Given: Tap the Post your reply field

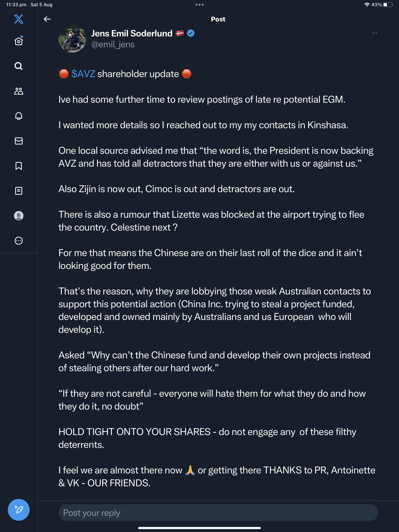Looking at the screenshot, I should [218, 513].
